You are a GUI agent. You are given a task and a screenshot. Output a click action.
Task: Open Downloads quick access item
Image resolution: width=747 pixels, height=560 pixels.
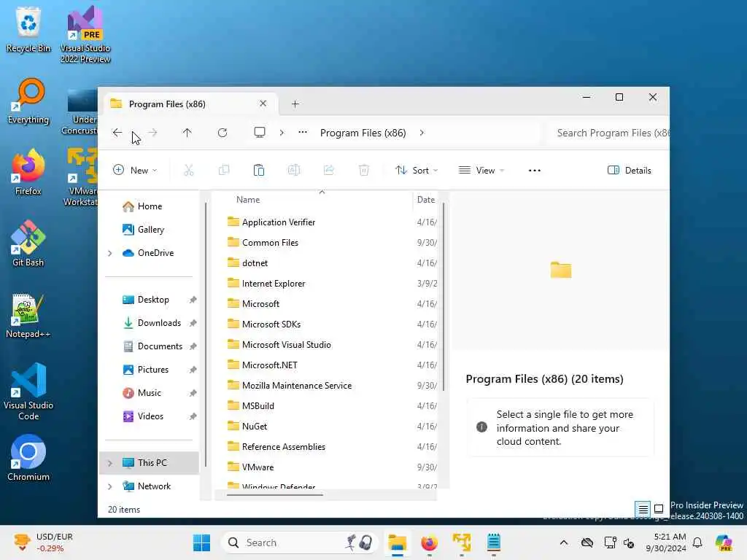(152, 323)
